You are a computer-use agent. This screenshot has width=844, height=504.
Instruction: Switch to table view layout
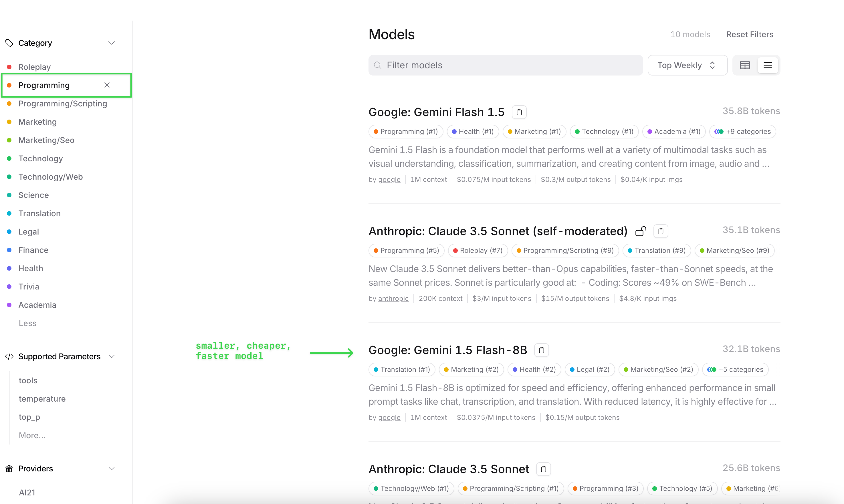click(745, 65)
